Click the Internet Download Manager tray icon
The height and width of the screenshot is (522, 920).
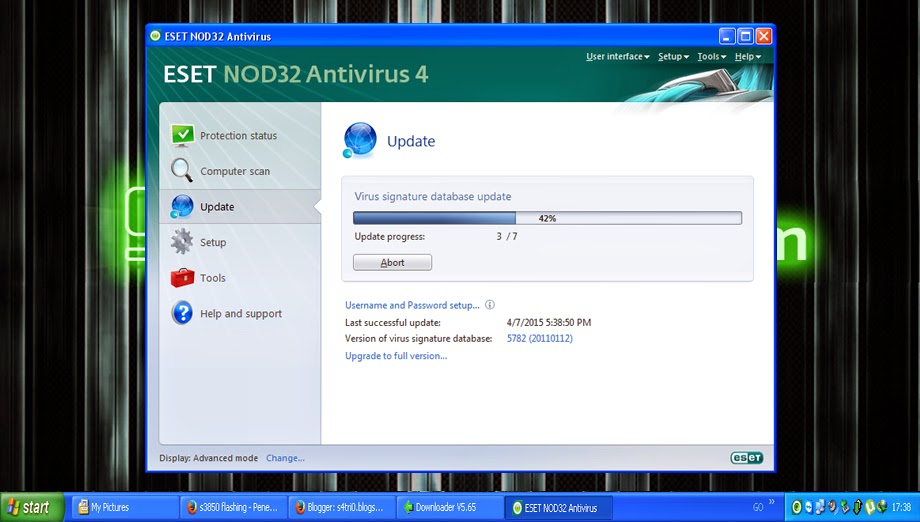coord(882,506)
